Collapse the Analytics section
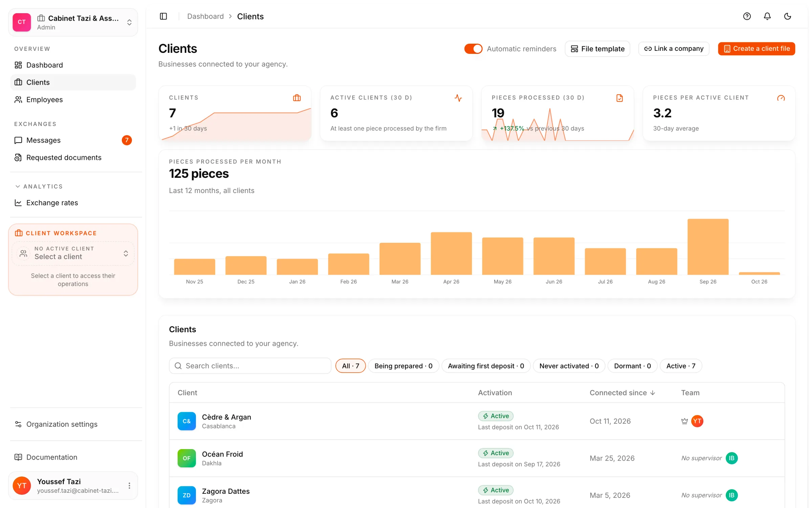The image size is (812, 508). (39, 187)
